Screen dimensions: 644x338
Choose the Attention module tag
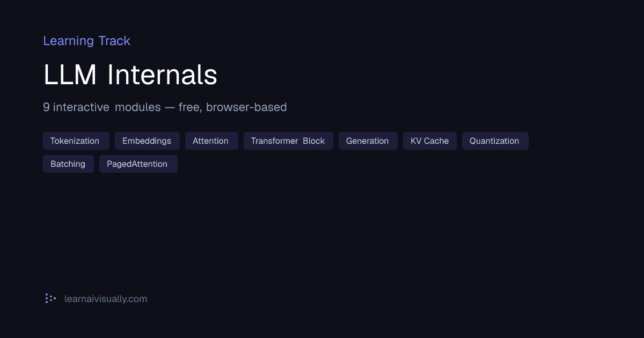point(211,141)
